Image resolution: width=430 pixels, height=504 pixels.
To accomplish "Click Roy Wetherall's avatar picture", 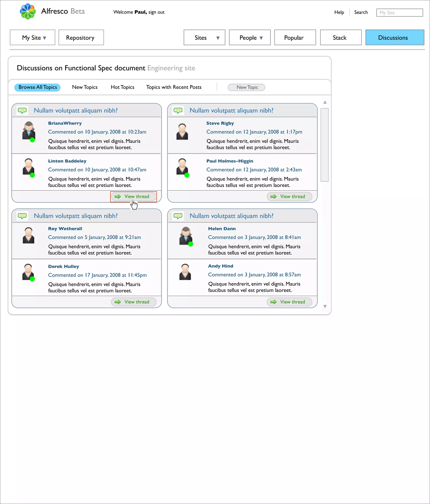I will [x=29, y=235].
